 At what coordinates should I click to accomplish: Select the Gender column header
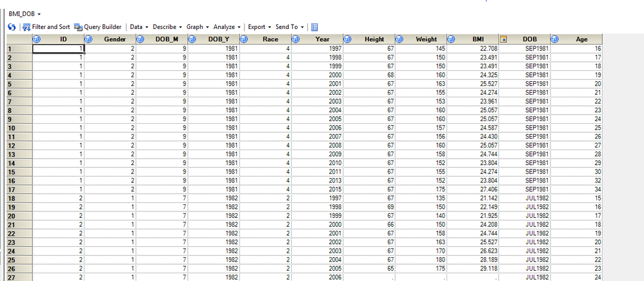point(110,39)
